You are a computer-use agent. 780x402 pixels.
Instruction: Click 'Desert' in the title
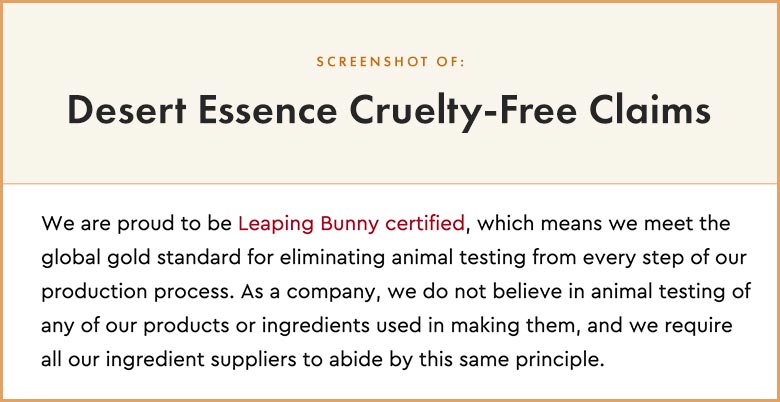point(127,110)
